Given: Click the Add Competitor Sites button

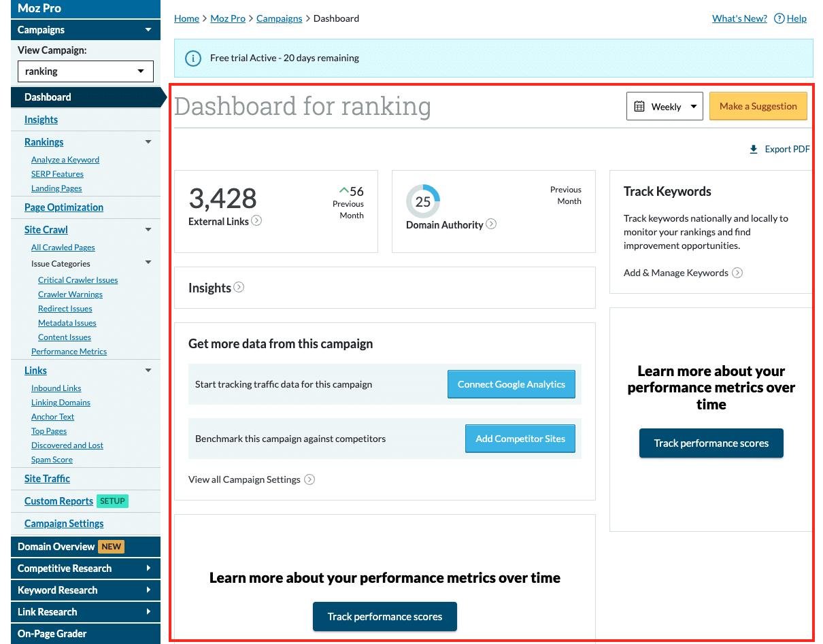Looking at the screenshot, I should [520, 439].
